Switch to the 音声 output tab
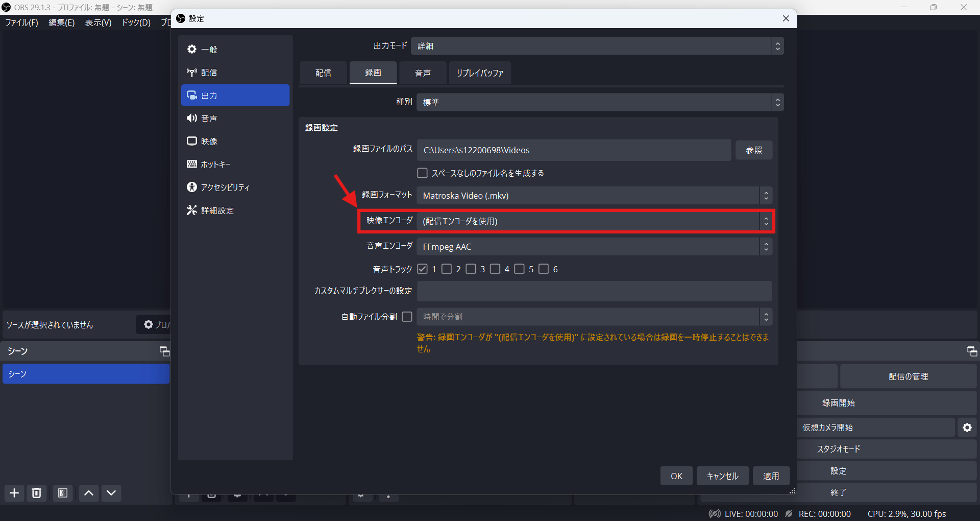Viewport: 980px width, 521px height. [423, 73]
